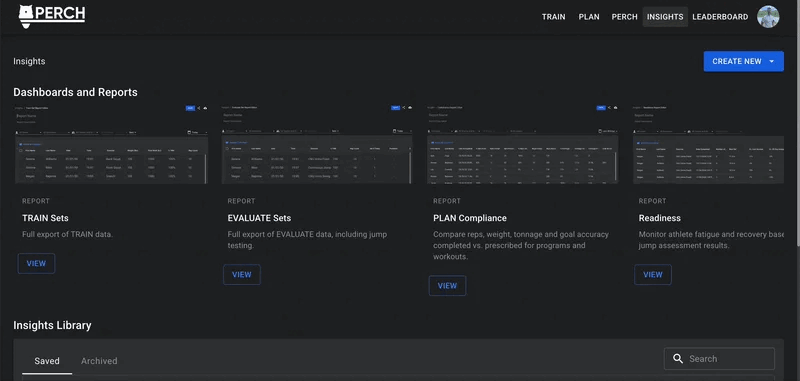Image resolution: width=800 pixels, height=381 pixels.
Task: Focus the Insights Library search field
Action: point(719,359)
